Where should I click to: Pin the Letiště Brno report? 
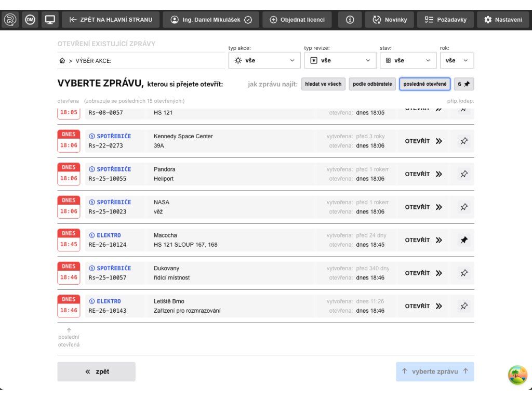coord(464,306)
